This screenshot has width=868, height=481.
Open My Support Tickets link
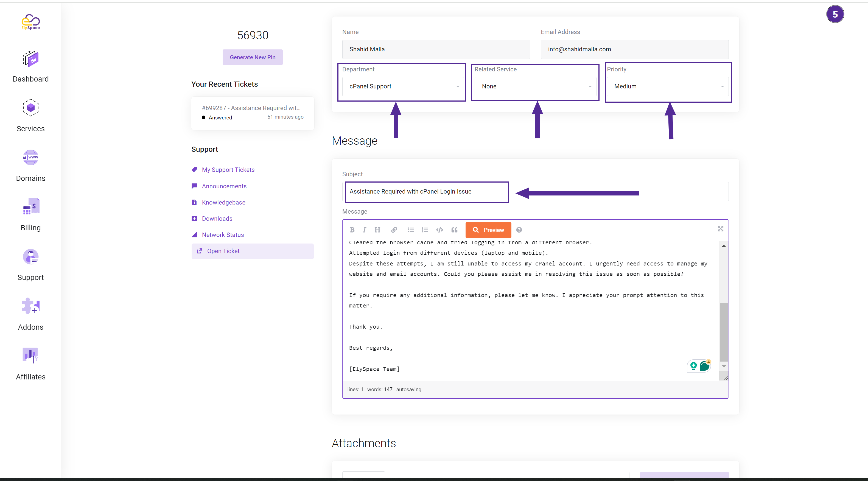[x=228, y=169]
